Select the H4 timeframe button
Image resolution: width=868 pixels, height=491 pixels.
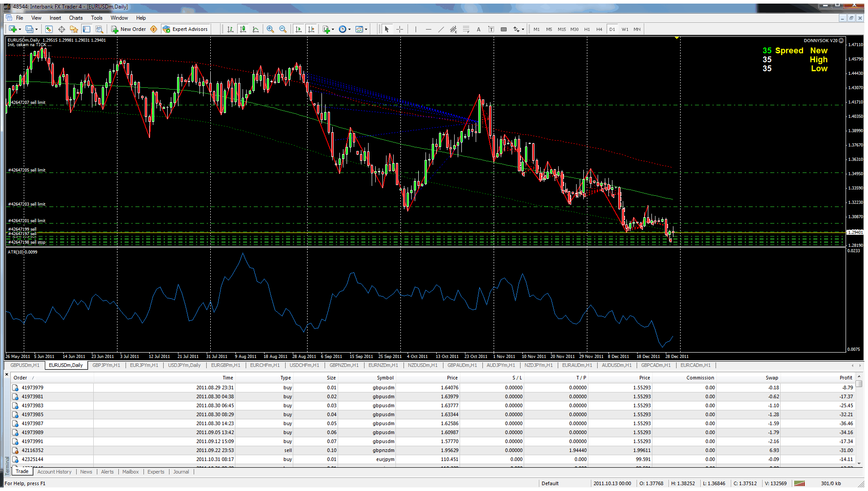click(599, 29)
